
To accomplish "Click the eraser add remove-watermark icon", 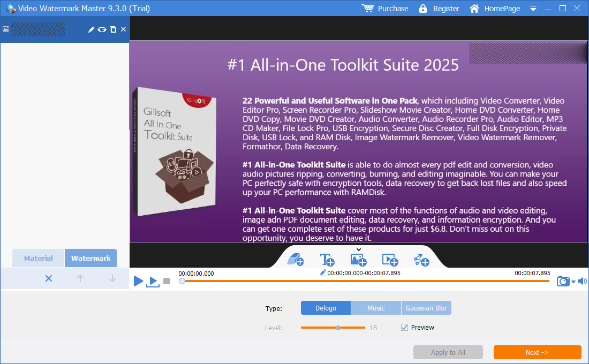I will (x=295, y=260).
